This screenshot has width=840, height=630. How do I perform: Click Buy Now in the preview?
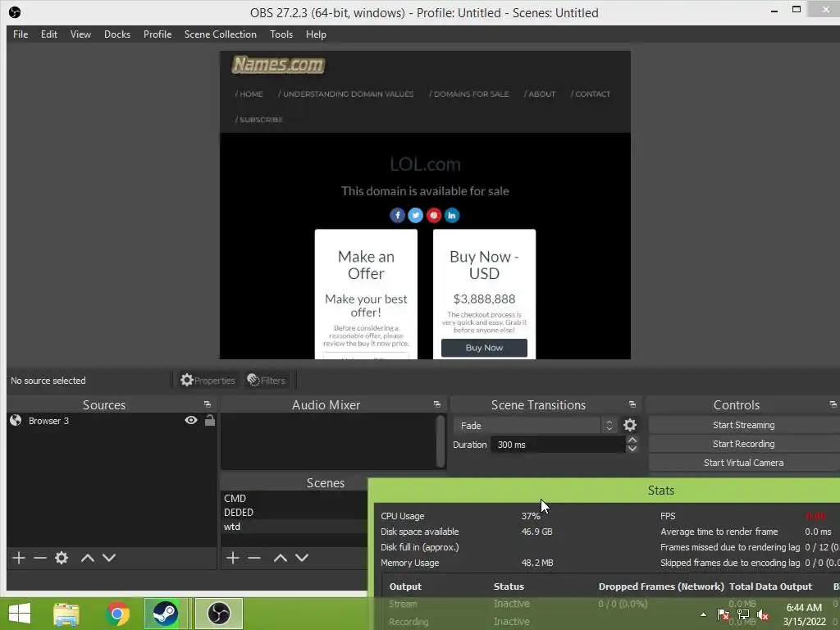point(484,348)
